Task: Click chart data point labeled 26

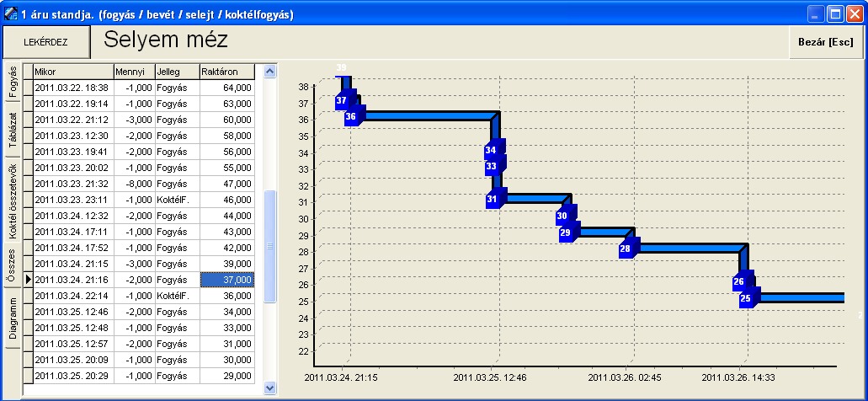Action: coord(740,281)
